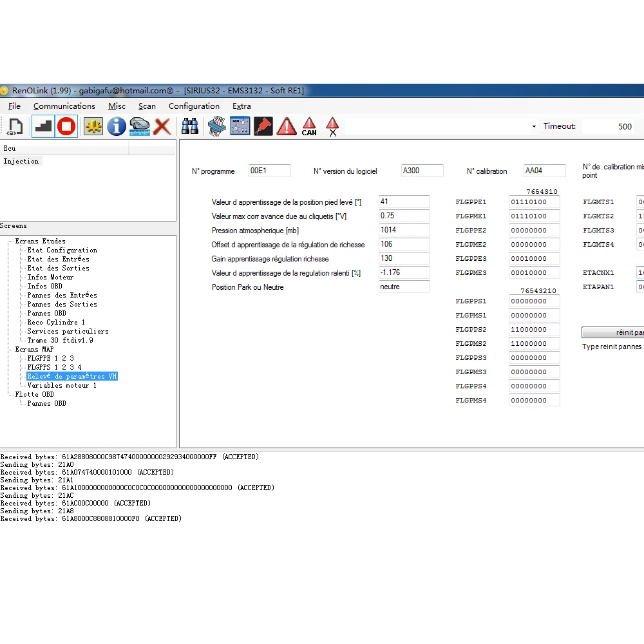Screen dimensions: 644x644
Task: Click the binoculars search icon
Action: point(190,126)
